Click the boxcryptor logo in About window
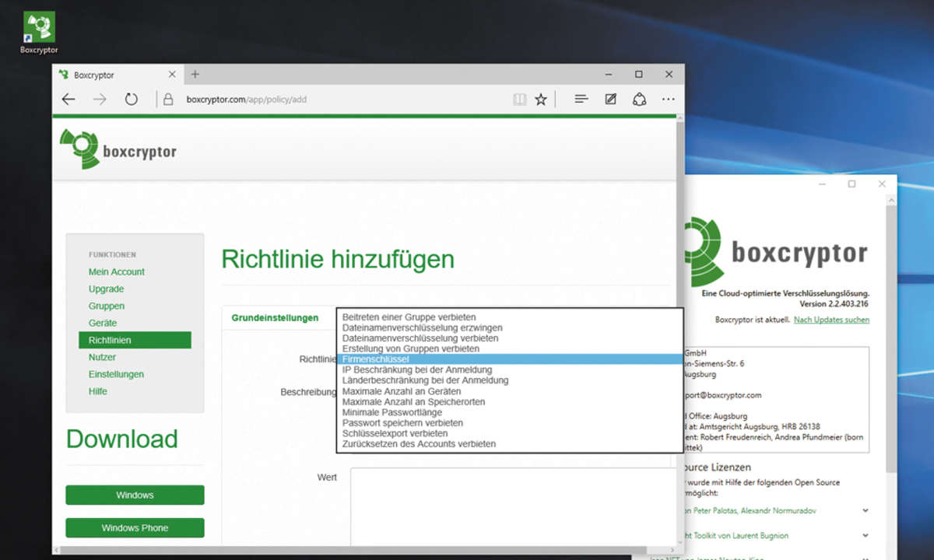The image size is (934, 560). 776,253
